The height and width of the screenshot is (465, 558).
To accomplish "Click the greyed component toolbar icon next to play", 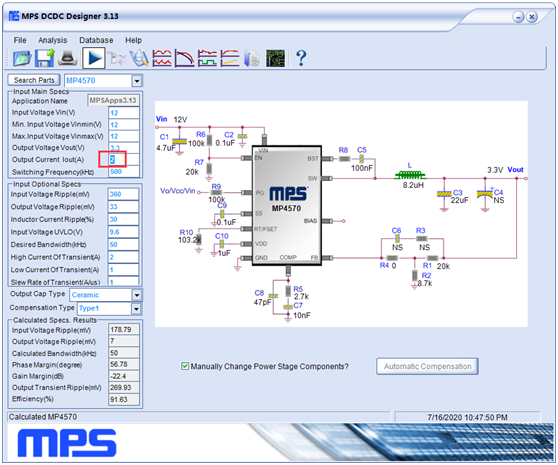I will [117, 58].
